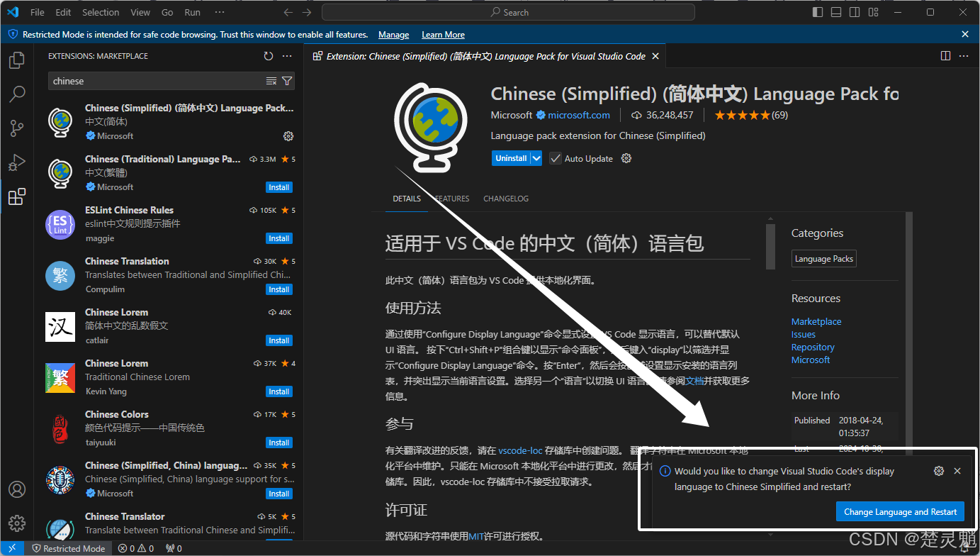Image resolution: width=980 pixels, height=556 pixels.
Task: Open the View menu
Action: pos(140,12)
